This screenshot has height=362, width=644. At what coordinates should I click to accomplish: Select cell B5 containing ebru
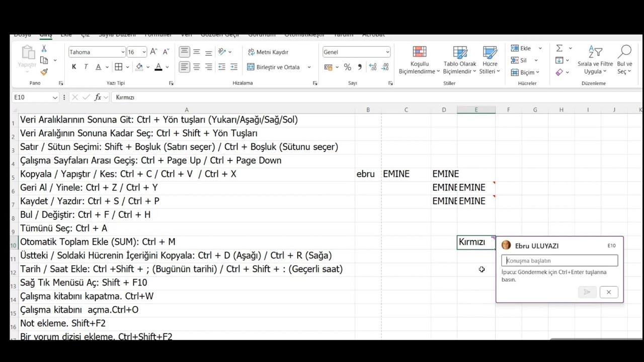pos(368,174)
